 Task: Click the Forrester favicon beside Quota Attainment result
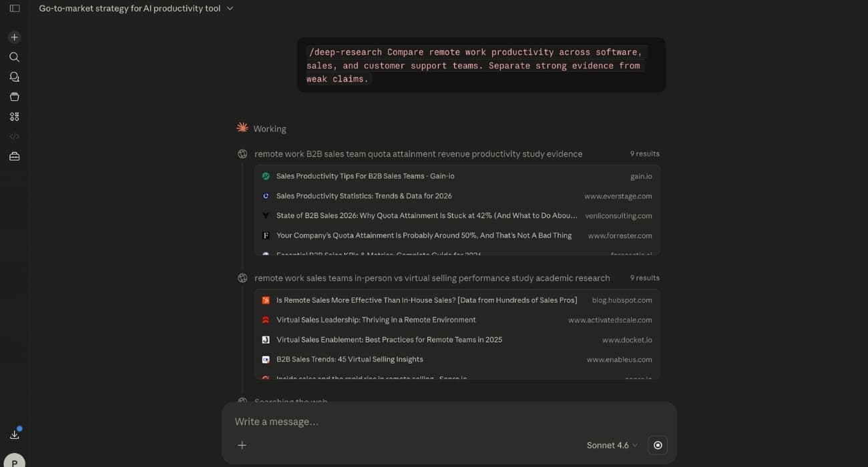coord(266,236)
